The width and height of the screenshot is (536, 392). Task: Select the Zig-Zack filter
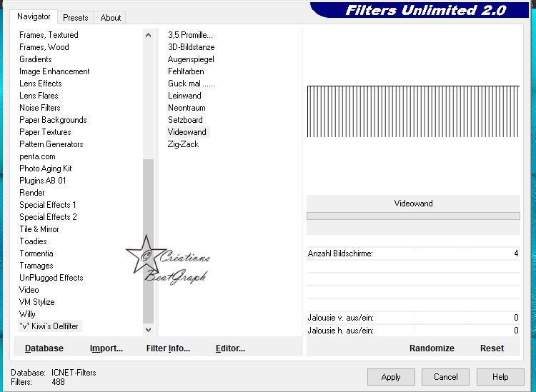click(183, 144)
